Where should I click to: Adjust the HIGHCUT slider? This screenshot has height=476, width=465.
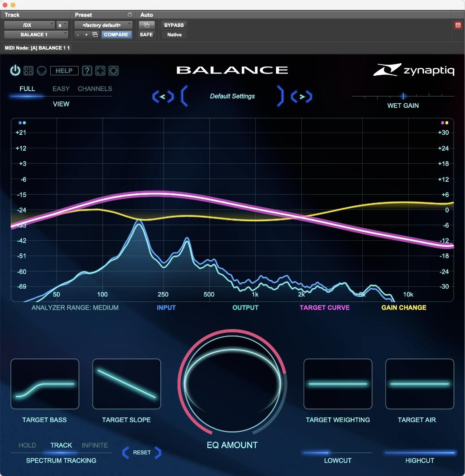click(419, 453)
